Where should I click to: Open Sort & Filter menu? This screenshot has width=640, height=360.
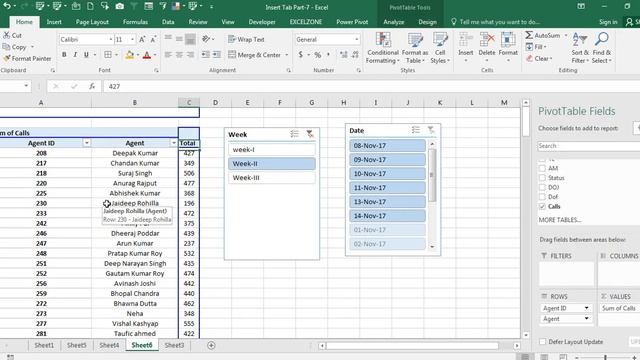click(580, 48)
